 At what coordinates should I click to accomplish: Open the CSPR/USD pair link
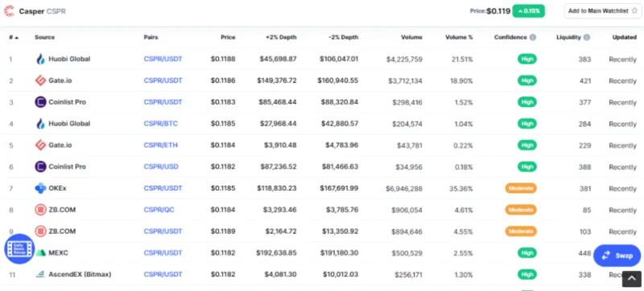161,167
